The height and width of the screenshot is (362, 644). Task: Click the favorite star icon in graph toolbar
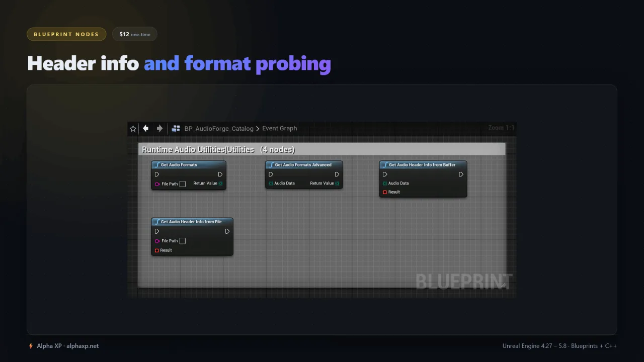click(x=133, y=129)
